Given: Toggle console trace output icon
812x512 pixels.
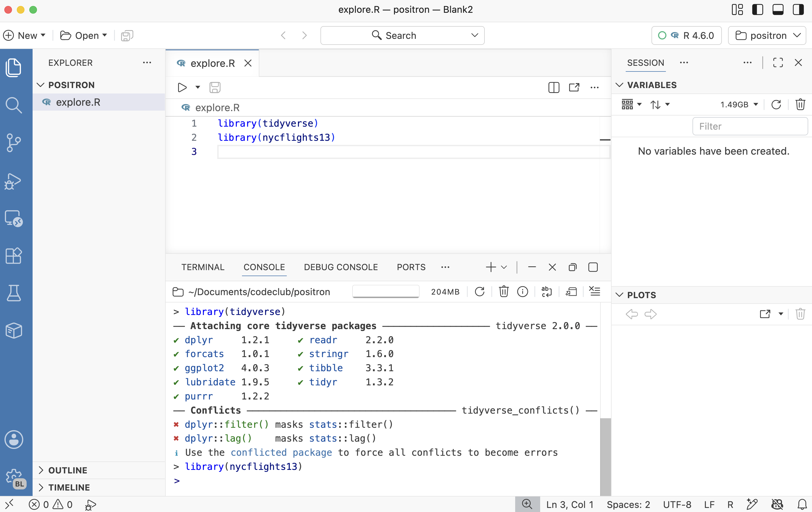Looking at the screenshot, I should [x=571, y=292].
